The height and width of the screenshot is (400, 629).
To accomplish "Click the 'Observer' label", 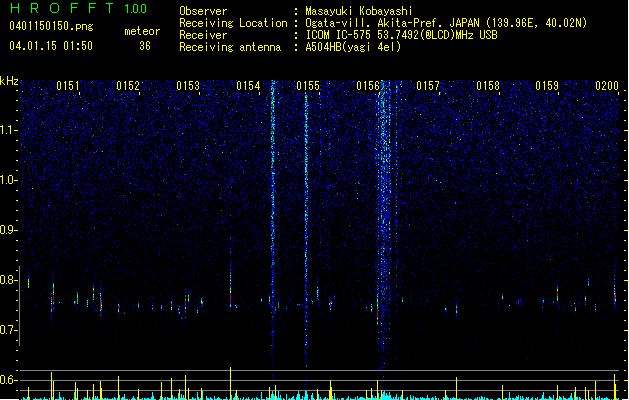I will [203, 11].
